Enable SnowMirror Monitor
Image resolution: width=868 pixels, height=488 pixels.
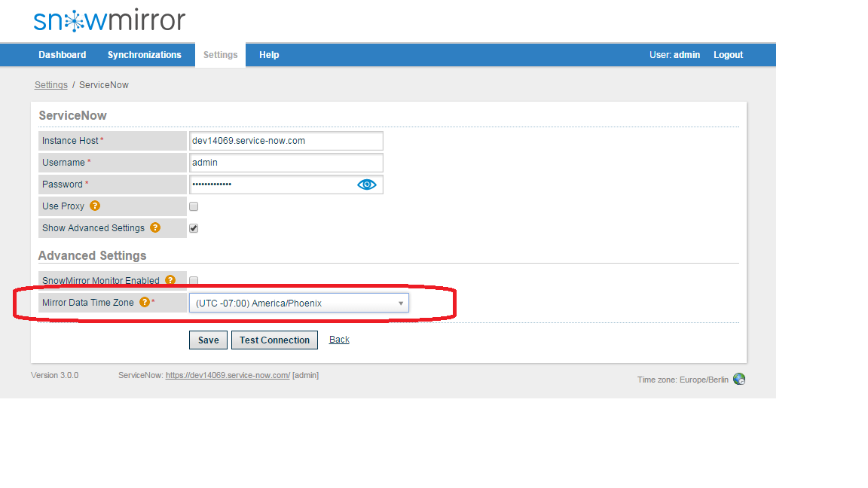point(193,279)
